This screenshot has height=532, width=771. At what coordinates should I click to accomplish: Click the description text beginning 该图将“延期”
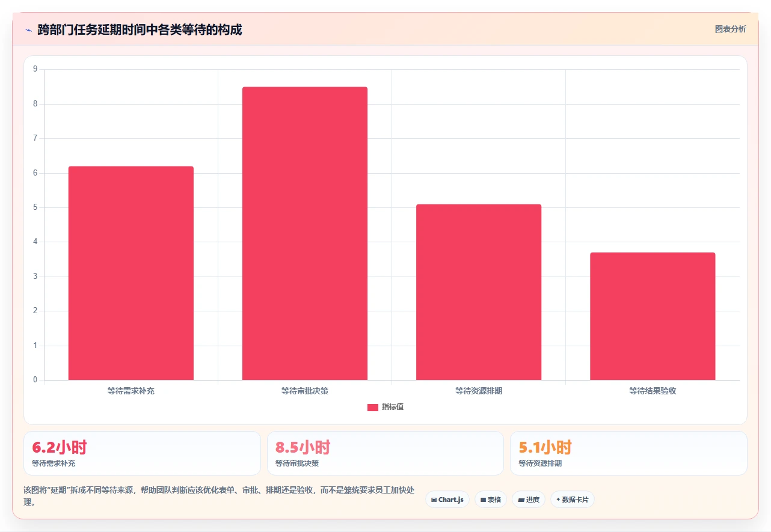tap(219, 496)
